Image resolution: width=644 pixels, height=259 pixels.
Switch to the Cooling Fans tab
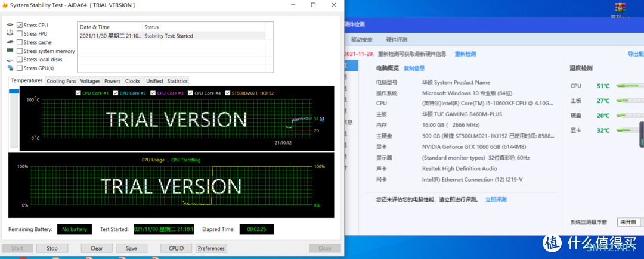(61, 81)
